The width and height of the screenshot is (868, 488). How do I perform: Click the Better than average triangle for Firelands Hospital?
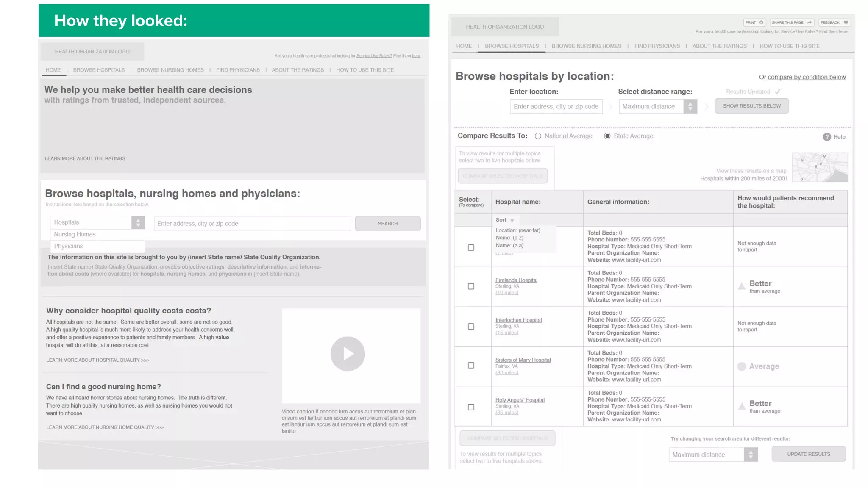(742, 286)
